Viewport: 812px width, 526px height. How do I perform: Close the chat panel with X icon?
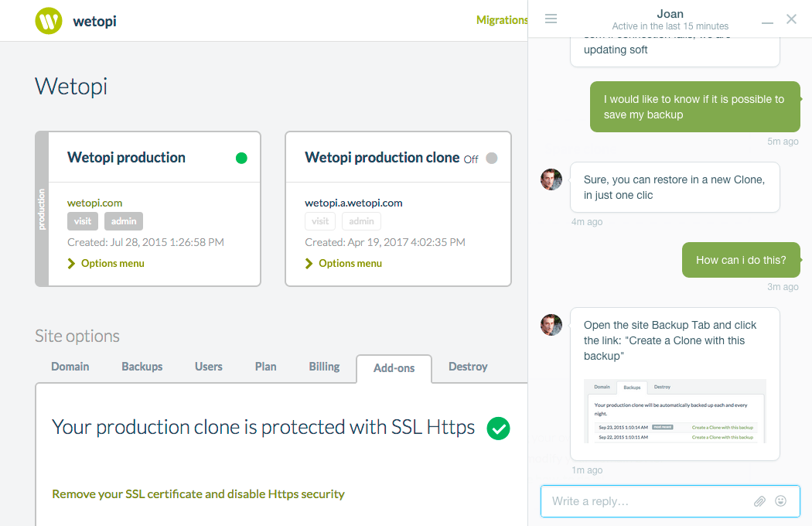pyautogui.click(x=791, y=19)
